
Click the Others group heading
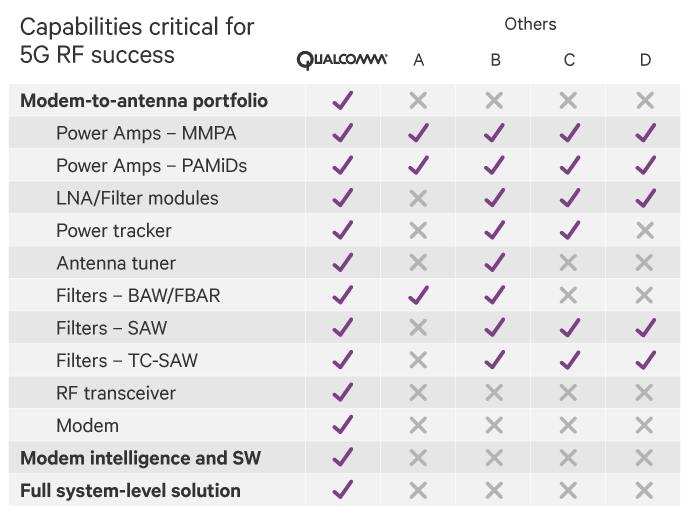(x=530, y=24)
